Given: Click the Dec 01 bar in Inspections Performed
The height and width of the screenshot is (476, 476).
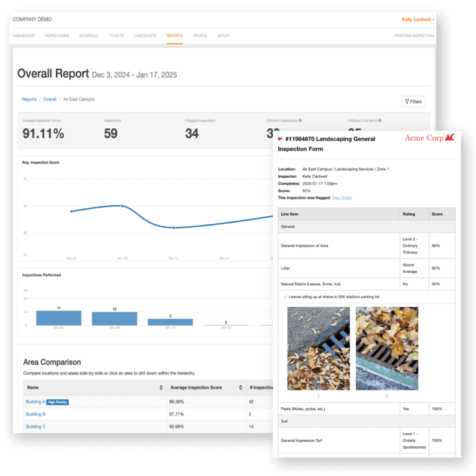Looking at the screenshot, I should [x=58, y=318].
